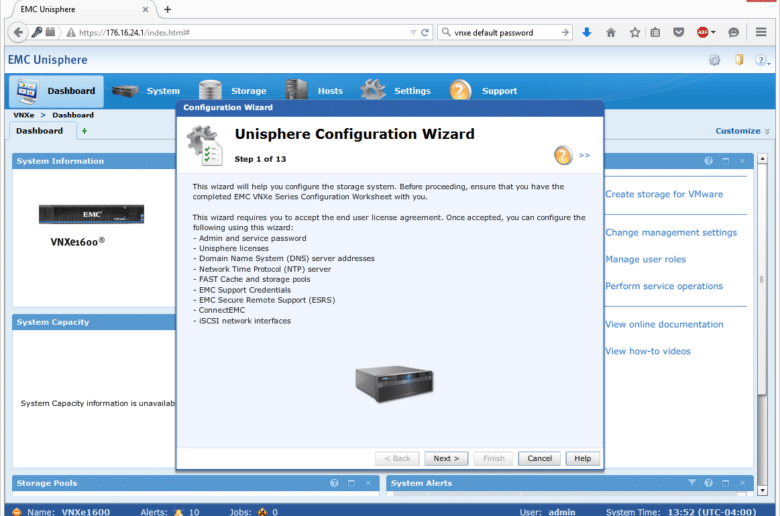Click the wizard Help button
The height and width of the screenshot is (516, 780).
583,458
